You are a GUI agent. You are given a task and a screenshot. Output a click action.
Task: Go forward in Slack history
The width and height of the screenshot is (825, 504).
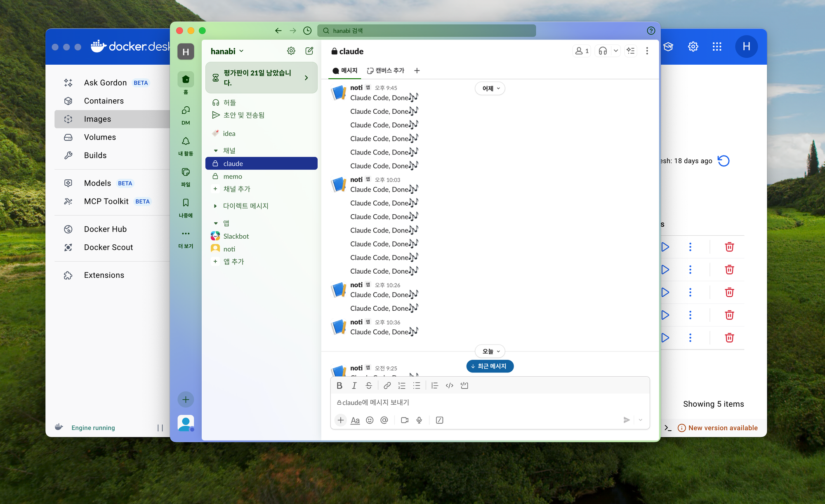pyautogui.click(x=293, y=30)
